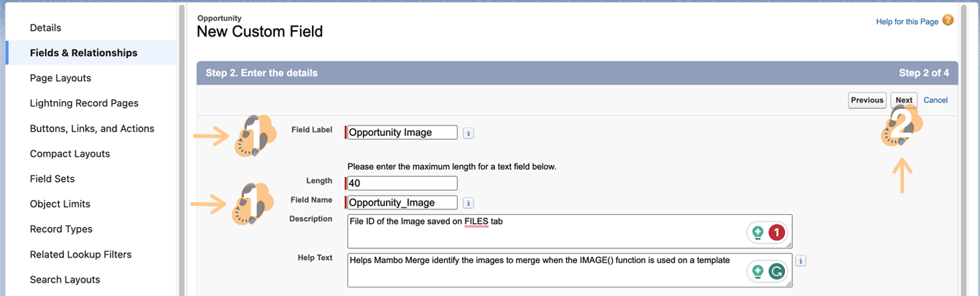Go to Page Layouts in sidebar
The image size is (980, 296).
pos(60,78)
